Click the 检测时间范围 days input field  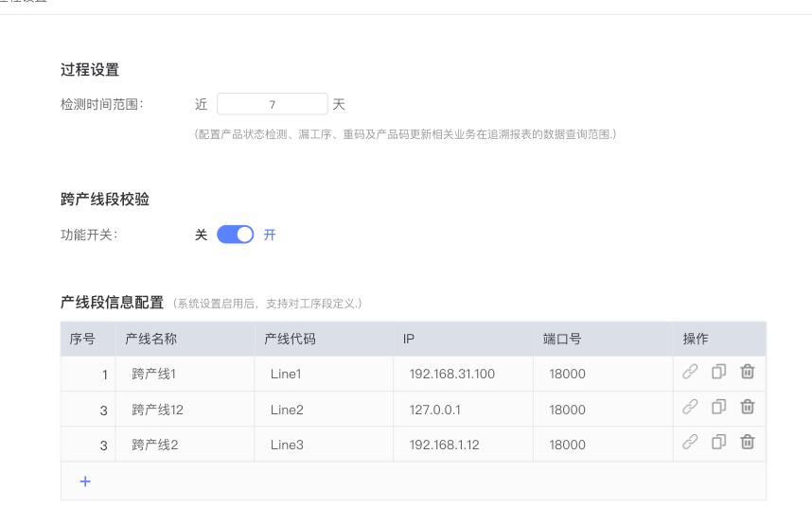click(x=272, y=104)
